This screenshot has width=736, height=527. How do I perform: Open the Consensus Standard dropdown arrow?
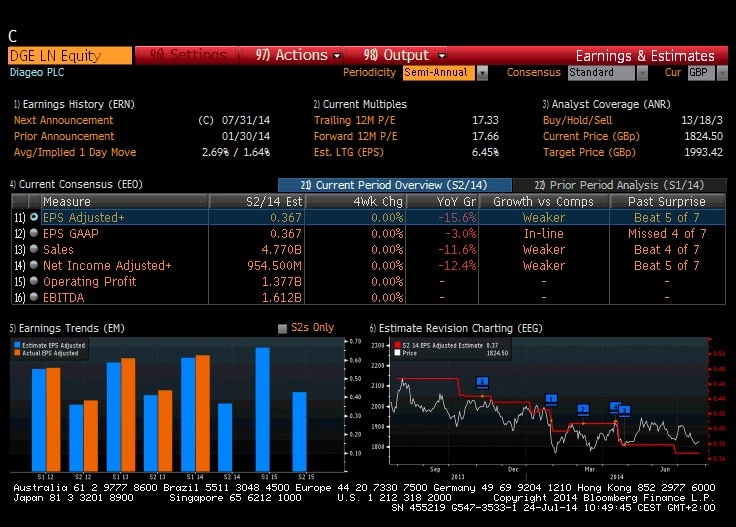pyautogui.click(x=642, y=73)
